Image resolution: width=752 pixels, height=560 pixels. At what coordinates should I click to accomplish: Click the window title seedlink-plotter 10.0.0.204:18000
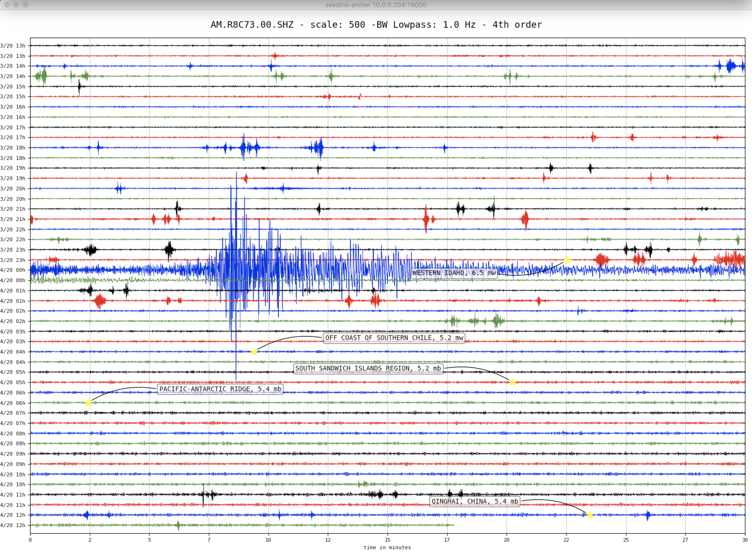tap(376, 5)
